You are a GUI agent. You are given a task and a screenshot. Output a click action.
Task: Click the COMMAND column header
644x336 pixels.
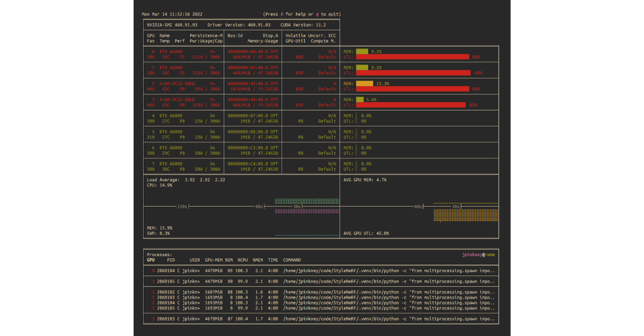[x=292, y=260]
